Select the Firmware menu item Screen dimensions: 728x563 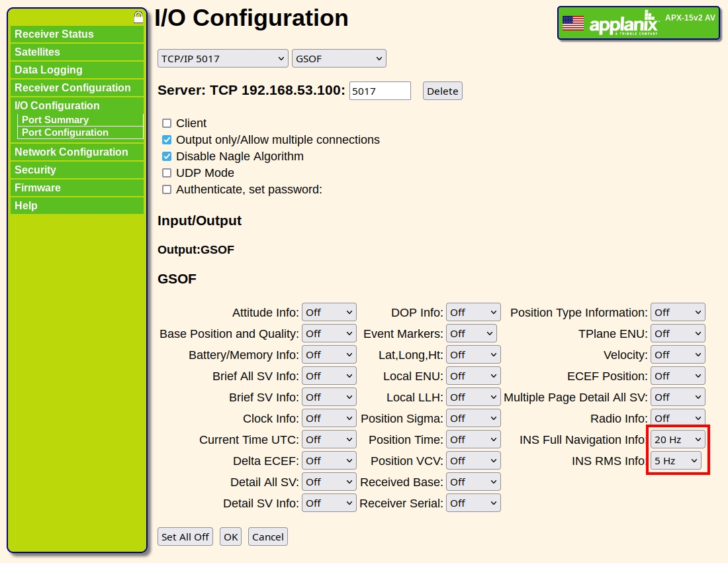(77, 187)
